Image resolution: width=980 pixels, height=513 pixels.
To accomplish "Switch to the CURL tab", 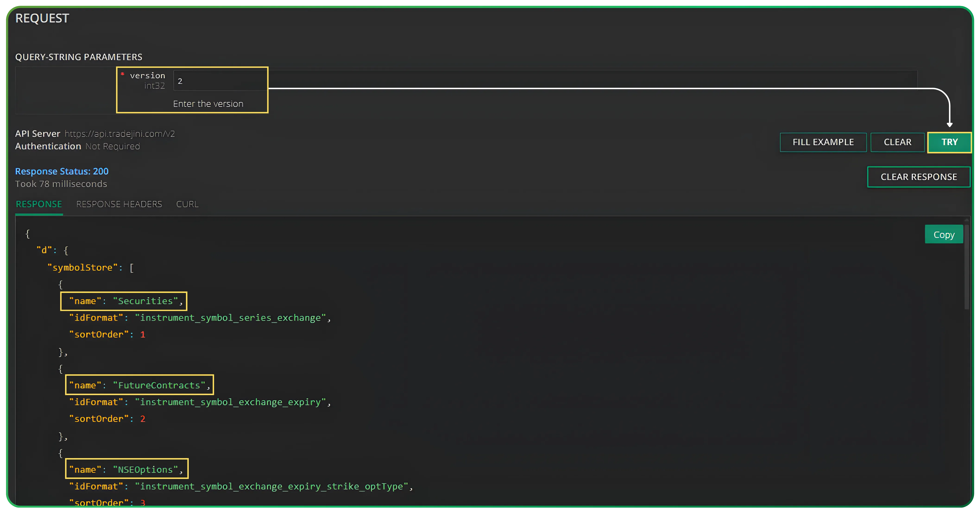I will pos(187,204).
